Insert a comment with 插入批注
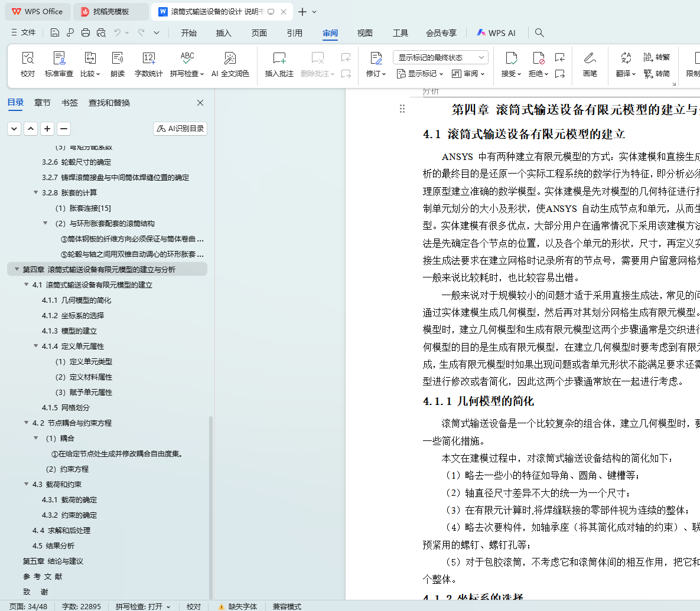This screenshot has height=611, width=700. point(279,64)
